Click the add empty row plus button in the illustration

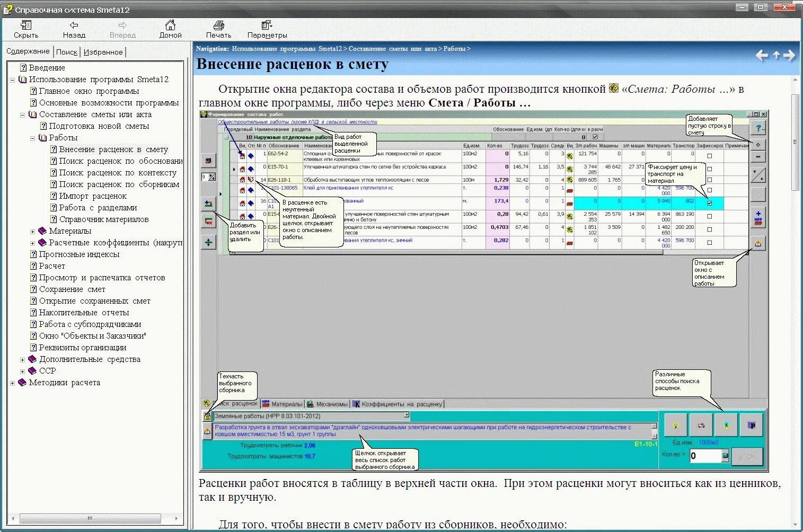(758, 145)
